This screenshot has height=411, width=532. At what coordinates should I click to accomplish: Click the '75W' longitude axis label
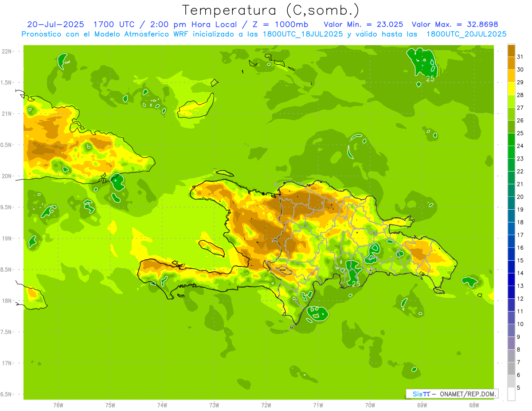click(110, 405)
